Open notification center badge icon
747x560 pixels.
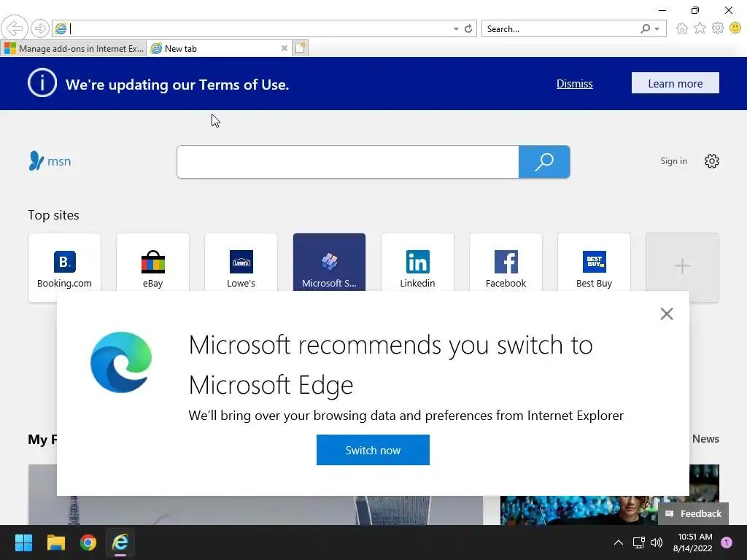pyautogui.click(x=727, y=542)
